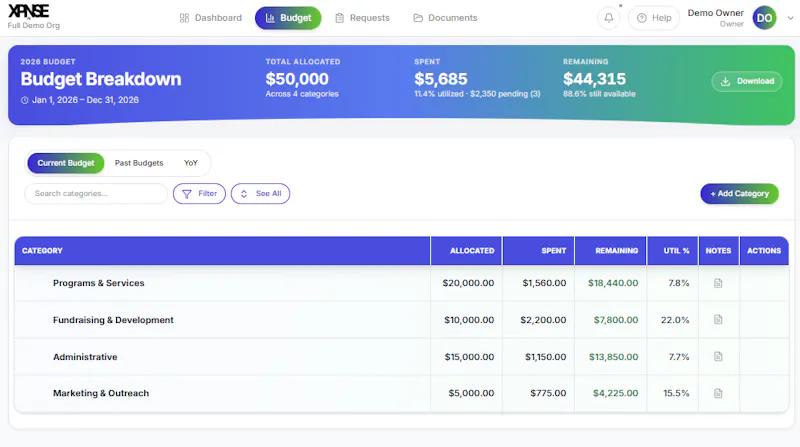Switch to Past Budgets tab
This screenshot has width=800, height=447.
139,163
